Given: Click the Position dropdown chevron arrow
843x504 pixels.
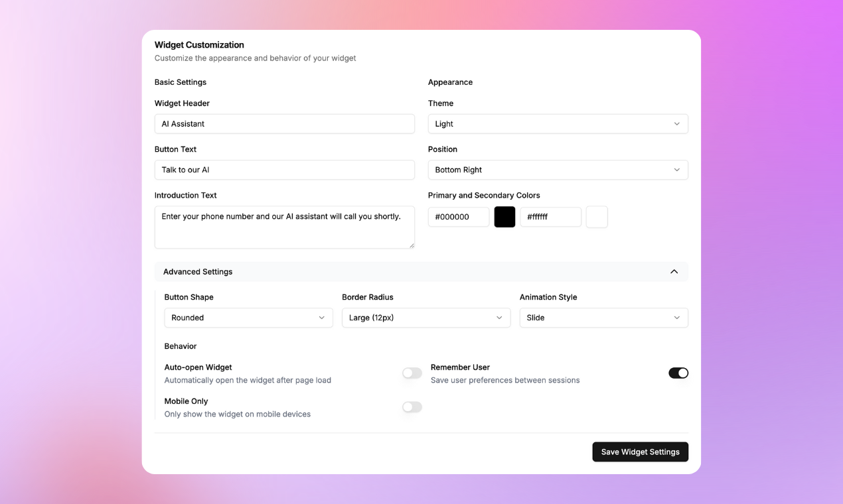Looking at the screenshot, I should tap(676, 170).
